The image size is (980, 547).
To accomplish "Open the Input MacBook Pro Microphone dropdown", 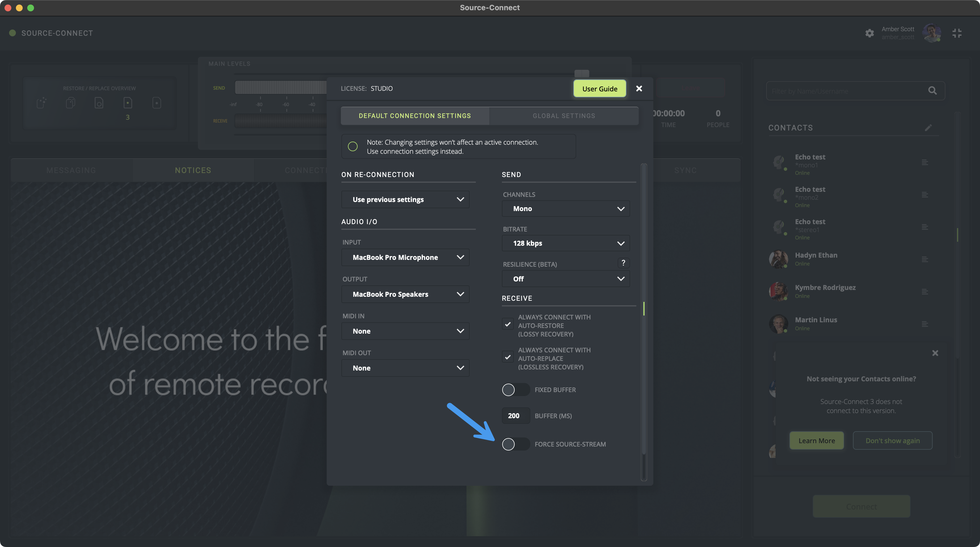I will point(405,257).
